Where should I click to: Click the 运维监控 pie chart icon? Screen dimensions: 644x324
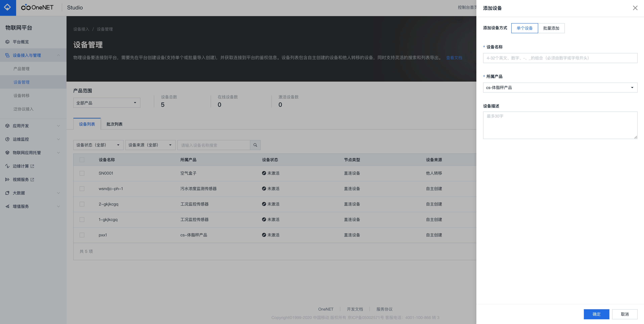pos(8,139)
